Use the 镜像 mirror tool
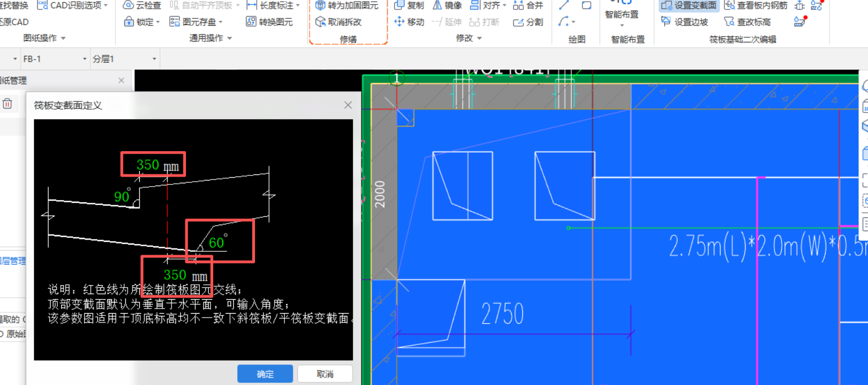 tap(449, 6)
